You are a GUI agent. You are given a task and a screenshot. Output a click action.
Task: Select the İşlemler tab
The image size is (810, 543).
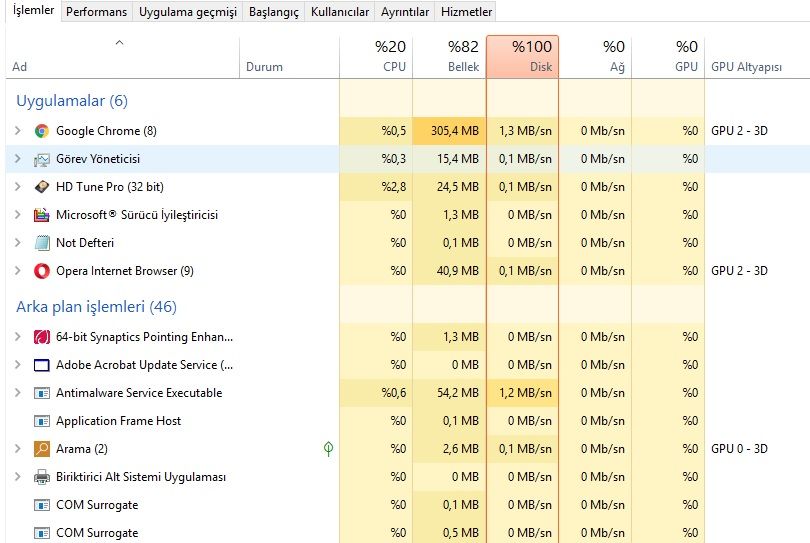[33, 10]
